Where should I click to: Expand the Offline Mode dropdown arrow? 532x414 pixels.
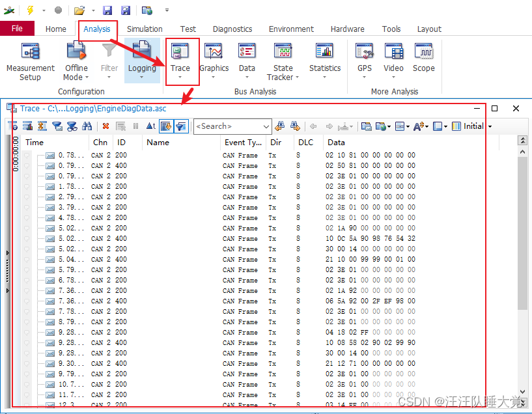(x=87, y=77)
